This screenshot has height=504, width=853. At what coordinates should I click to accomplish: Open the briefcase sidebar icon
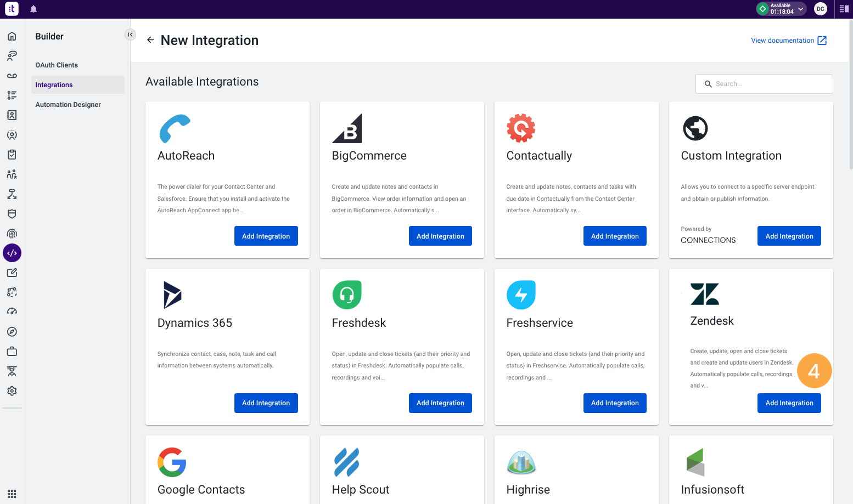pyautogui.click(x=12, y=352)
